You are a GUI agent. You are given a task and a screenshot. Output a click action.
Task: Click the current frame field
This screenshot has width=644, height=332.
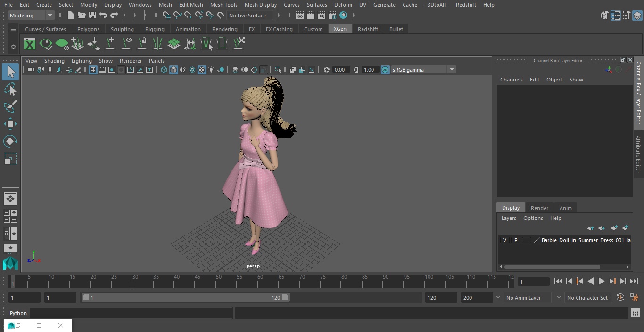pos(533,282)
